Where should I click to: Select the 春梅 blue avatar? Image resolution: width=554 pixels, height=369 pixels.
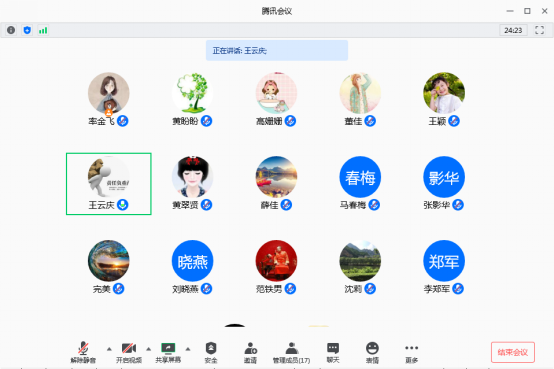360,177
